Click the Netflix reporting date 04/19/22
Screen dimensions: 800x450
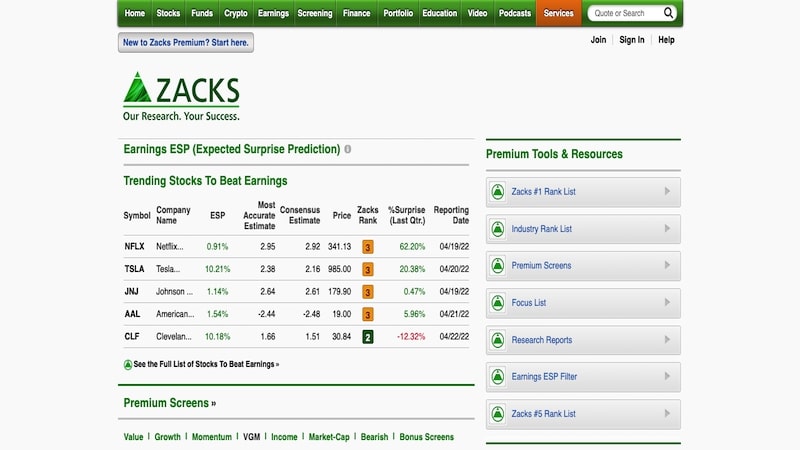[x=454, y=246]
